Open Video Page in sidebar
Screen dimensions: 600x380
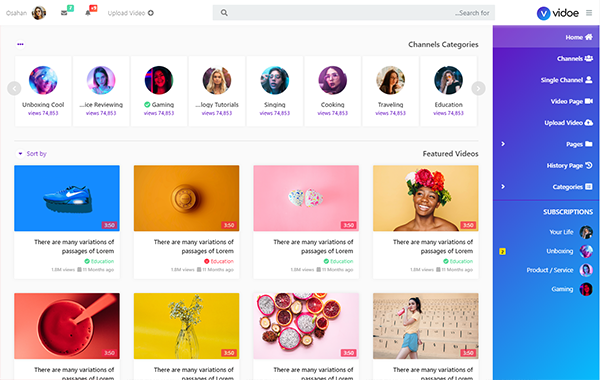tap(546, 101)
